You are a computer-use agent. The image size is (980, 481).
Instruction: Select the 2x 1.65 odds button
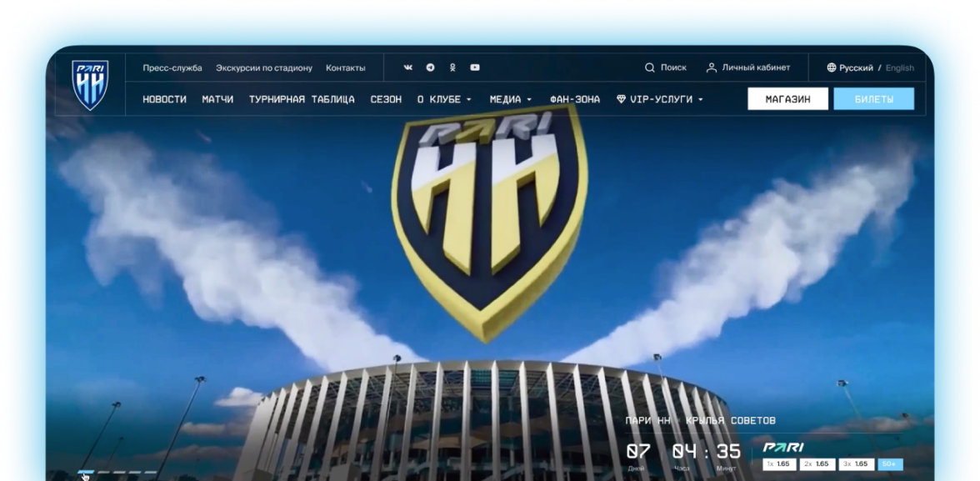817,464
